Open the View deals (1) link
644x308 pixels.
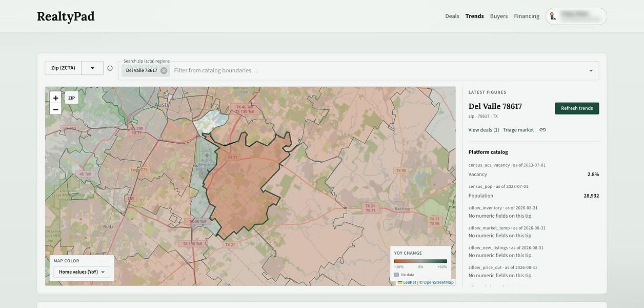(484, 130)
